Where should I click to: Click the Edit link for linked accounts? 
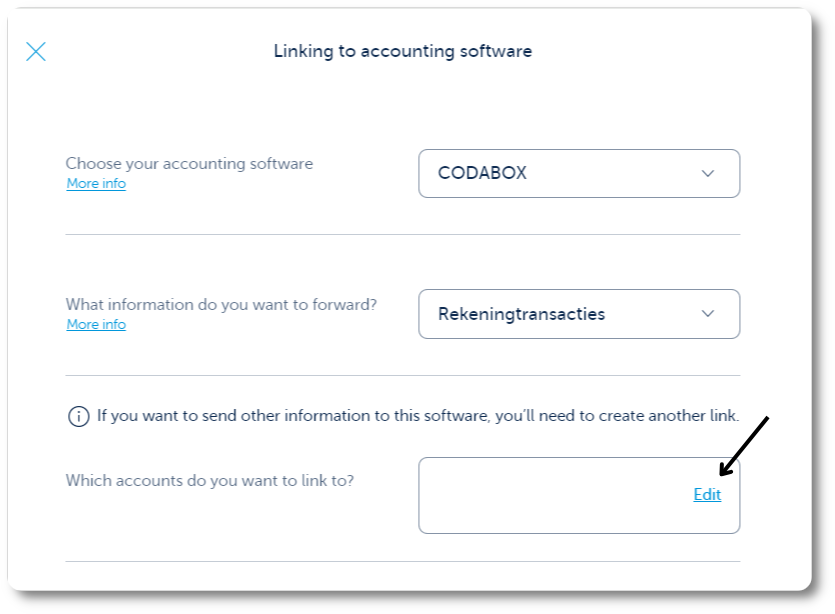click(x=707, y=495)
